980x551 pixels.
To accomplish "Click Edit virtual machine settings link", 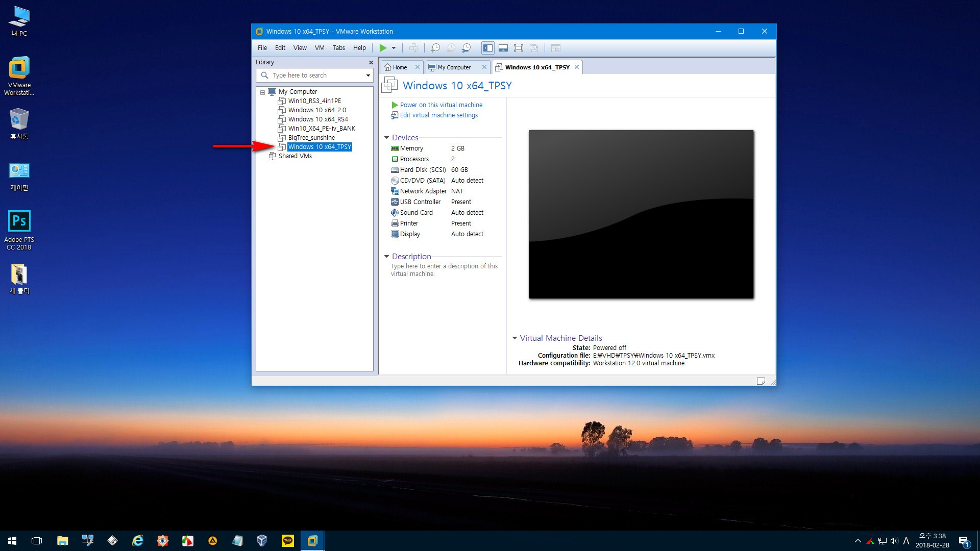I will coord(439,115).
